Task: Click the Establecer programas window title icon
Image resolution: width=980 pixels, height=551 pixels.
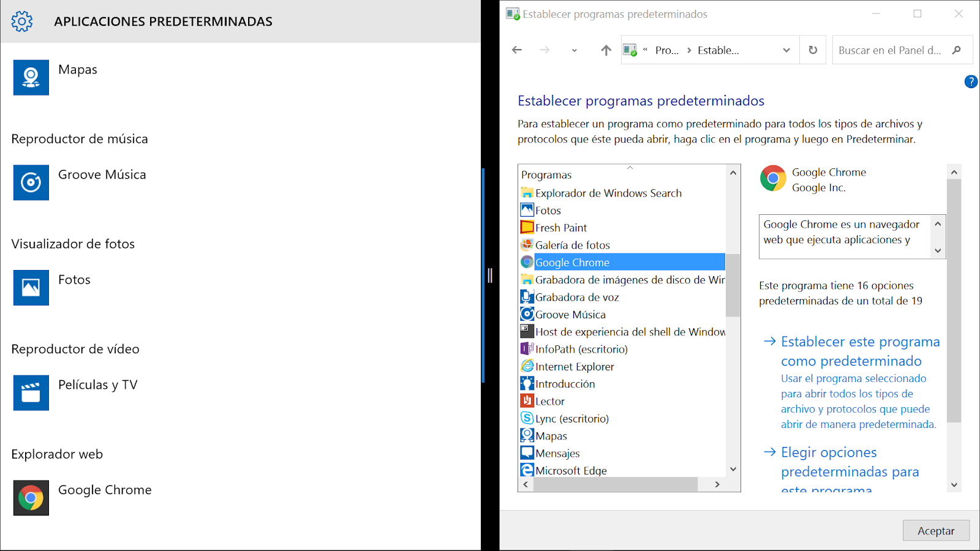Action: [513, 13]
